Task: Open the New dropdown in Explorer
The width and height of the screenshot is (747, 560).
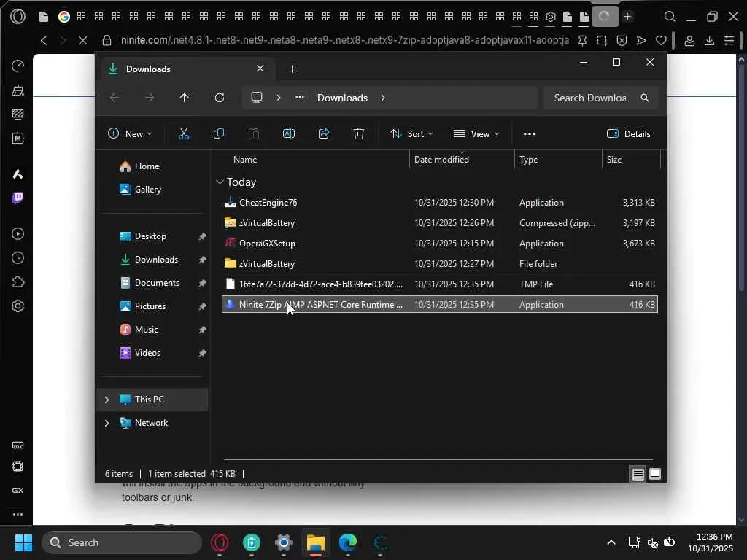Action: pyautogui.click(x=130, y=134)
